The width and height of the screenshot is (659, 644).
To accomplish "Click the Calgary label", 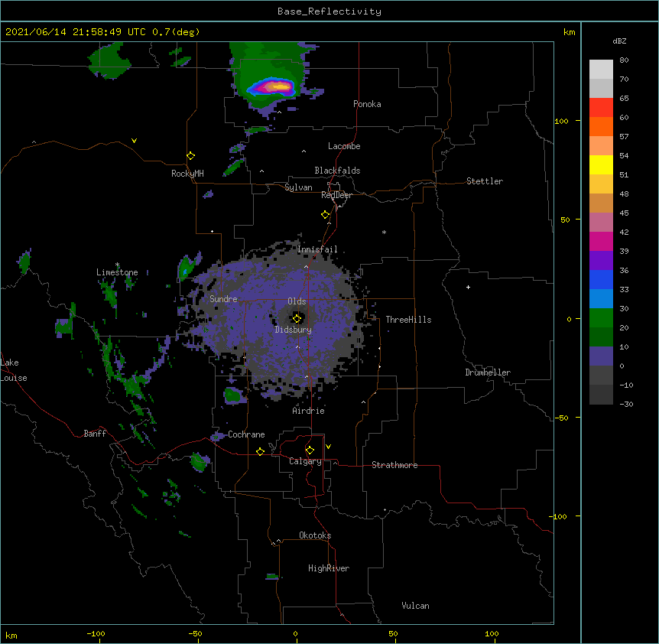I will point(305,461).
